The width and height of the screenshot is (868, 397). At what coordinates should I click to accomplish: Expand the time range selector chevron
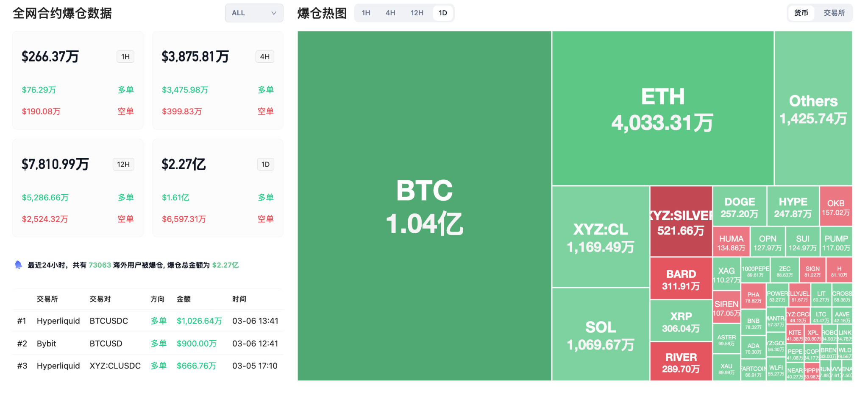coord(274,13)
